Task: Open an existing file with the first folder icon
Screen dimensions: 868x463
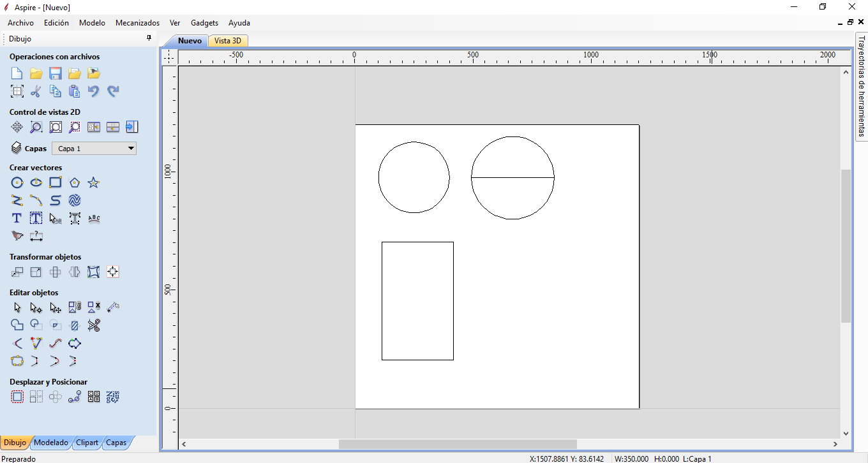Action: point(36,73)
